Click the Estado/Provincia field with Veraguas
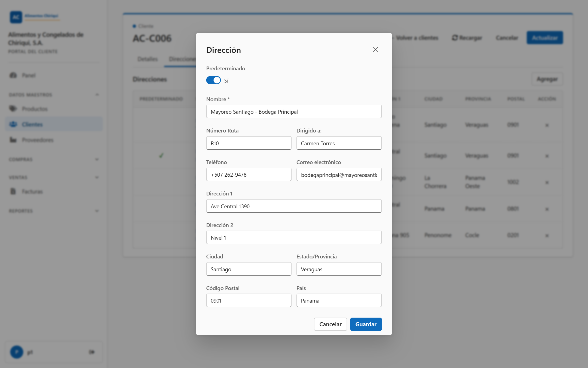This screenshot has width=588, height=368. [x=339, y=269]
